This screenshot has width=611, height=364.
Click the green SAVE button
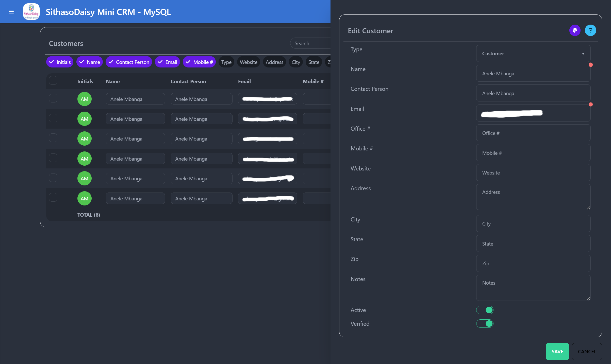click(x=557, y=352)
